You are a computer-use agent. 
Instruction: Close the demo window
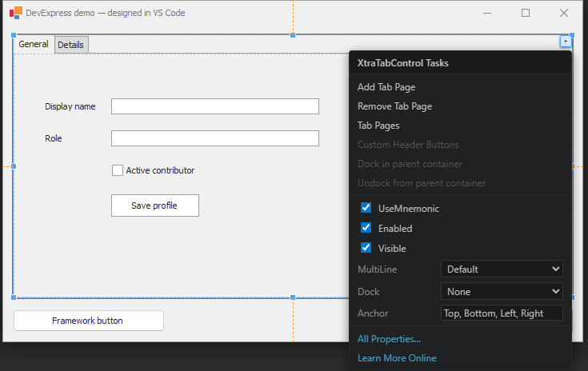(564, 13)
